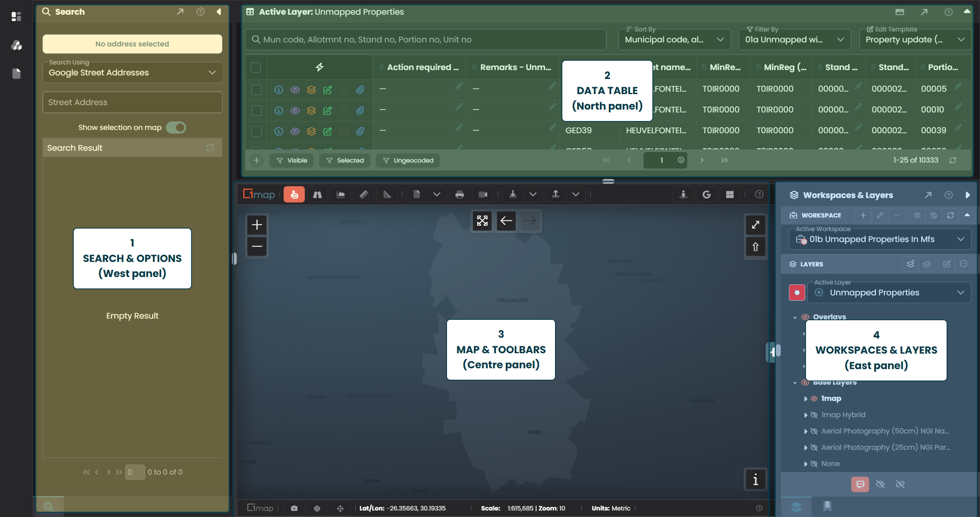Viewport: 980px width, 517px height.
Task: Open the info icon for the GED39 row
Action: coord(279,131)
